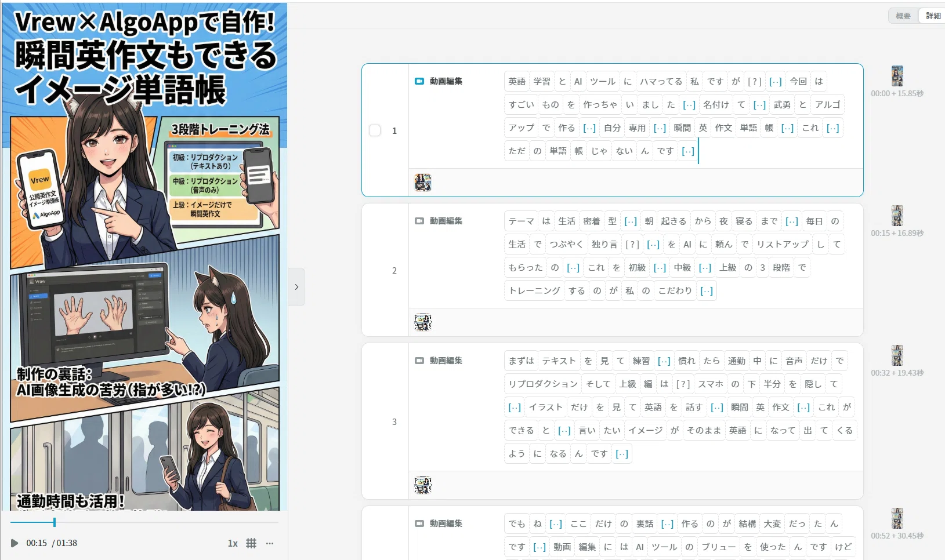Select the silence marker right before 言い

coord(564,431)
